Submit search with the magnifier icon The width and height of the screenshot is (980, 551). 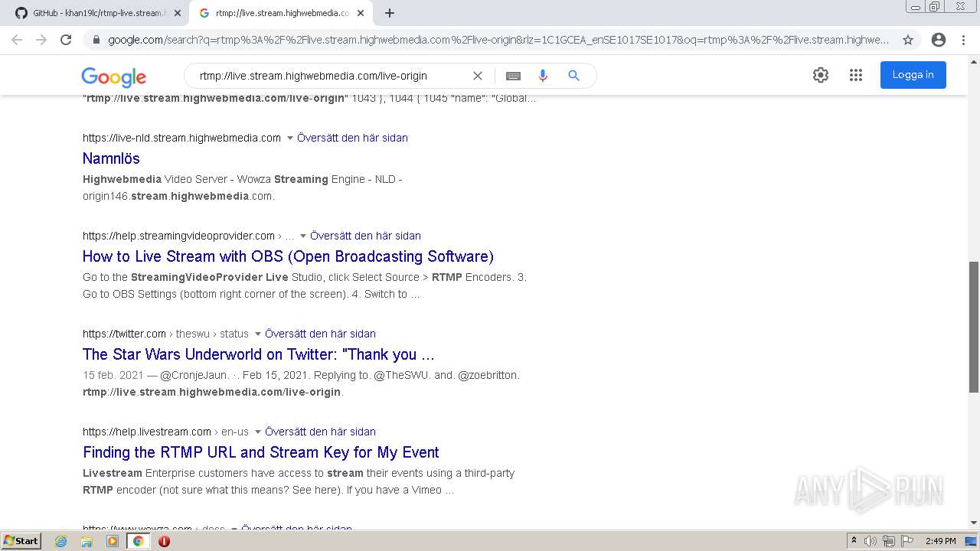click(x=573, y=76)
